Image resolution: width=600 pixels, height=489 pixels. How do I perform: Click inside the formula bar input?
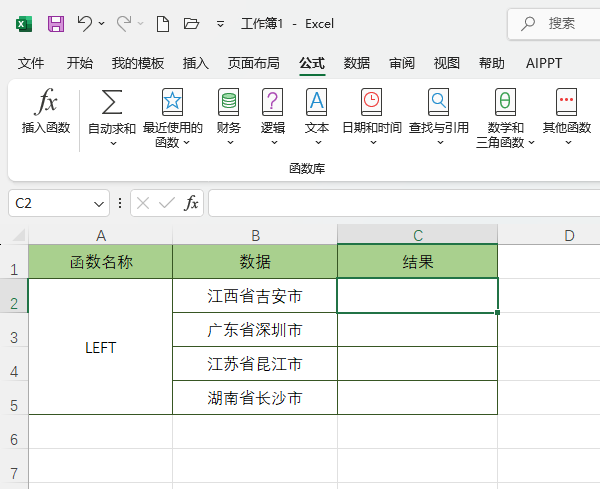point(400,203)
